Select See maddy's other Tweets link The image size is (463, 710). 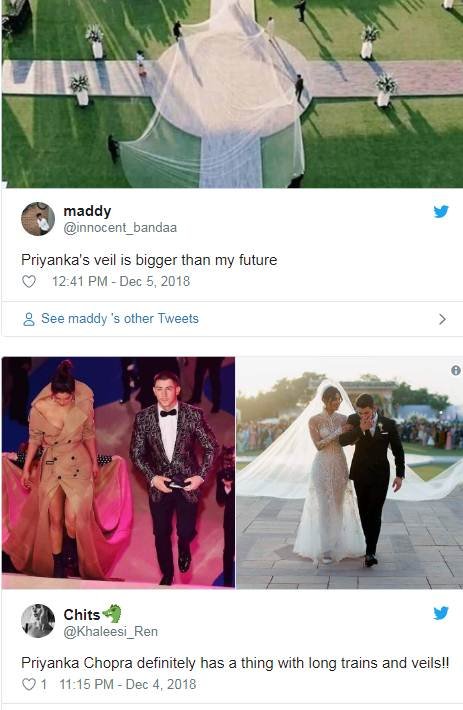[x=120, y=319]
